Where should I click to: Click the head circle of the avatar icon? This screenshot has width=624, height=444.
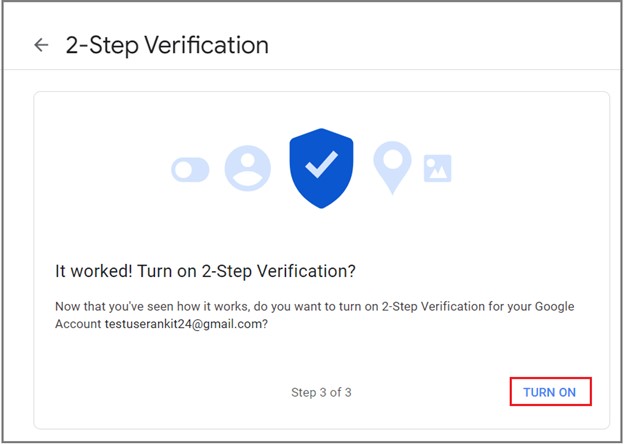pyautogui.click(x=248, y=160)
